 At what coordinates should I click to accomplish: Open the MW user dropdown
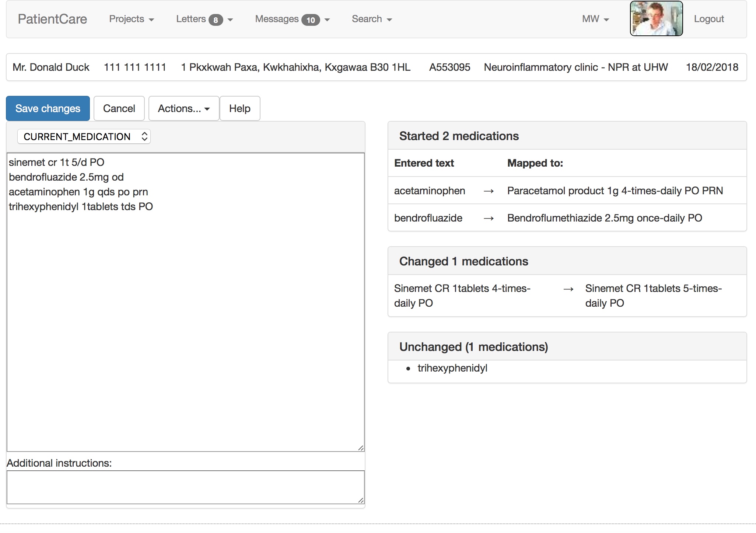[x=595, y=19]
